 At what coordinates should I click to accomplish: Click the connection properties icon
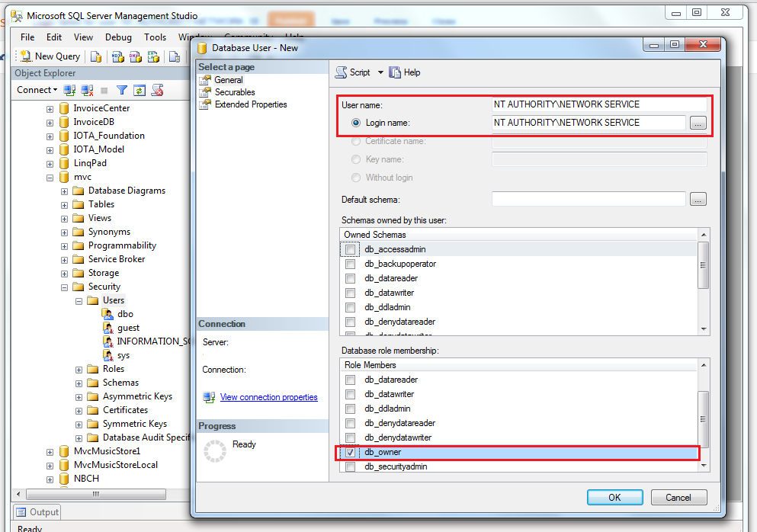click(x=209, y=397)
